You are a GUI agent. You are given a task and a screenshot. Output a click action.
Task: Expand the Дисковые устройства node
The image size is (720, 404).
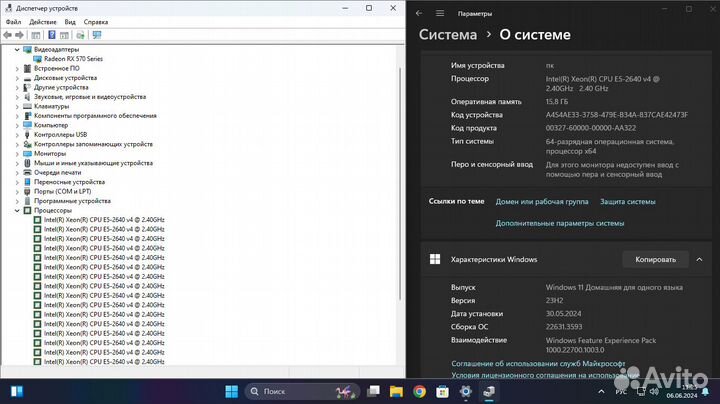click(17, 78)
